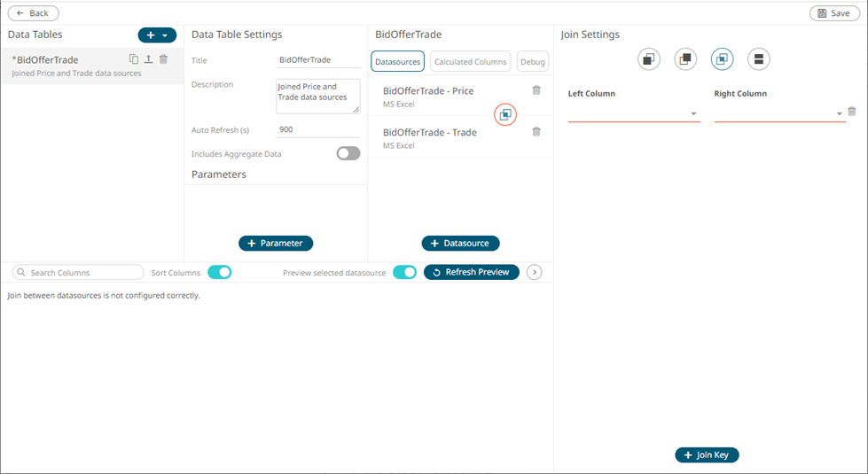The height and width of the screenshot is (474, 868).
Task: Select the left outer join icon
Action: coord(649,59)
